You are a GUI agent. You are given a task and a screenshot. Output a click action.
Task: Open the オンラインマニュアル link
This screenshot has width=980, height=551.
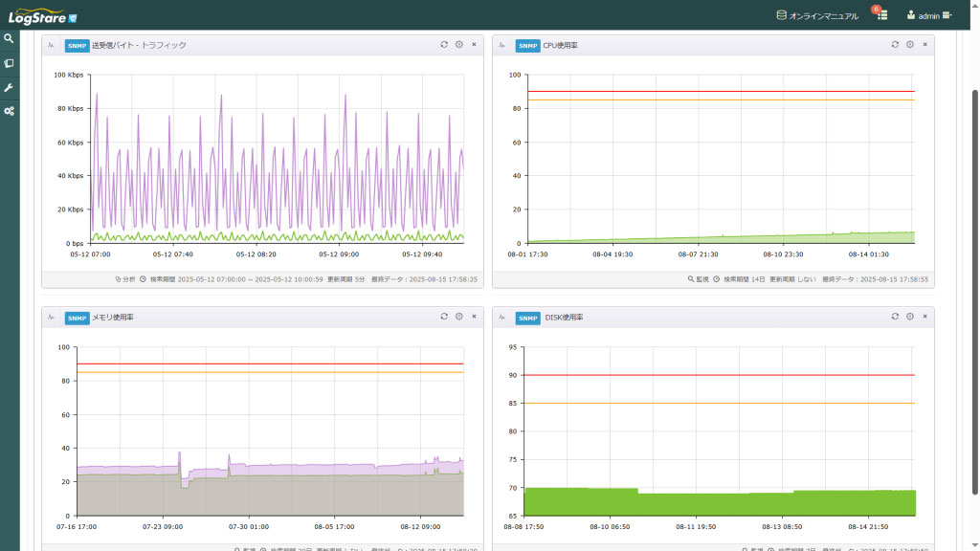coord(817,15)
